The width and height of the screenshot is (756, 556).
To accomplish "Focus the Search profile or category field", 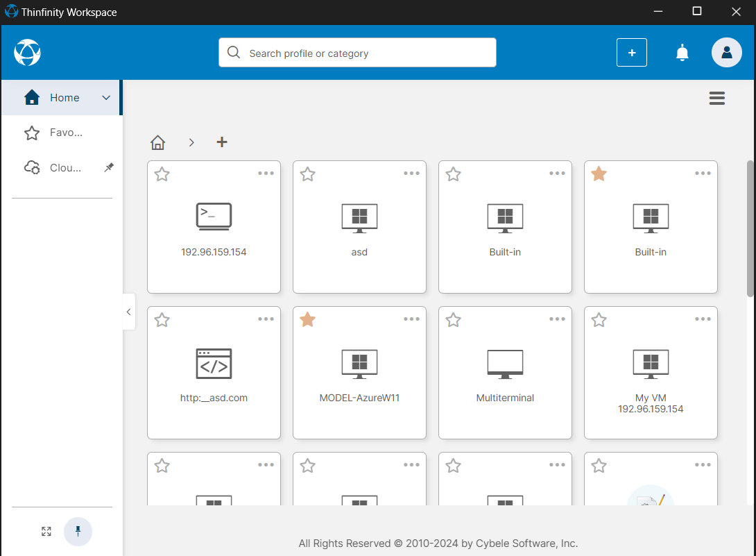I will (x=357, y=53).
